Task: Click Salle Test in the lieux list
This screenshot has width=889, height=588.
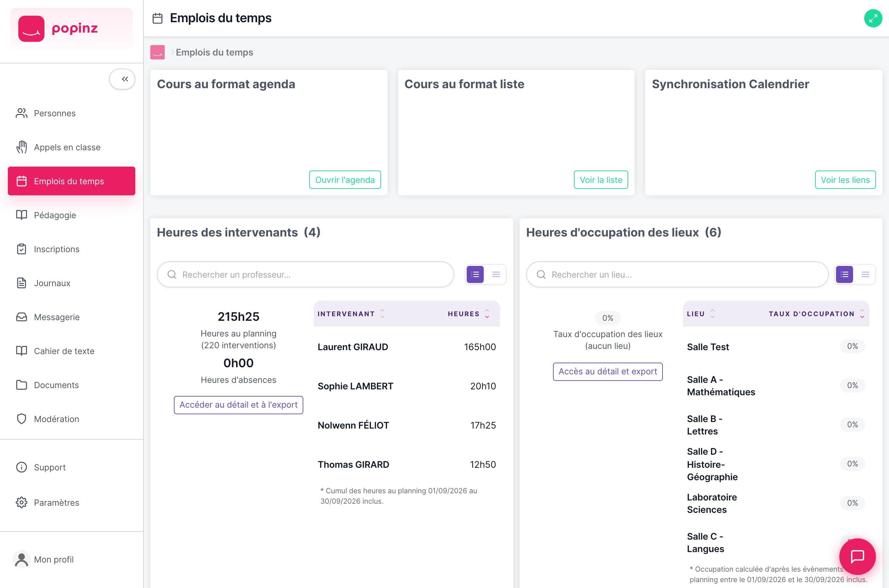Action: [x=708, y=347]
